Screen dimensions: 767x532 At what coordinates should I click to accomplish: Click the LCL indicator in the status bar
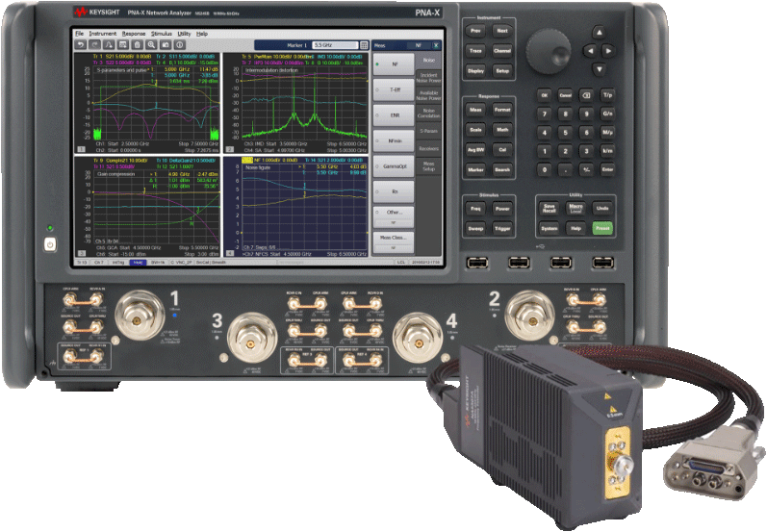401,263
